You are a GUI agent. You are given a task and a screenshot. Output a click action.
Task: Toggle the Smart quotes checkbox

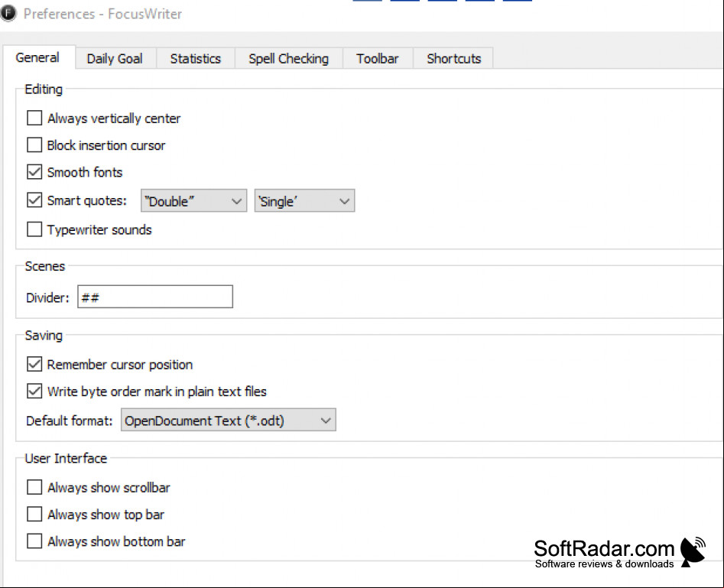[x=34, y=200]
